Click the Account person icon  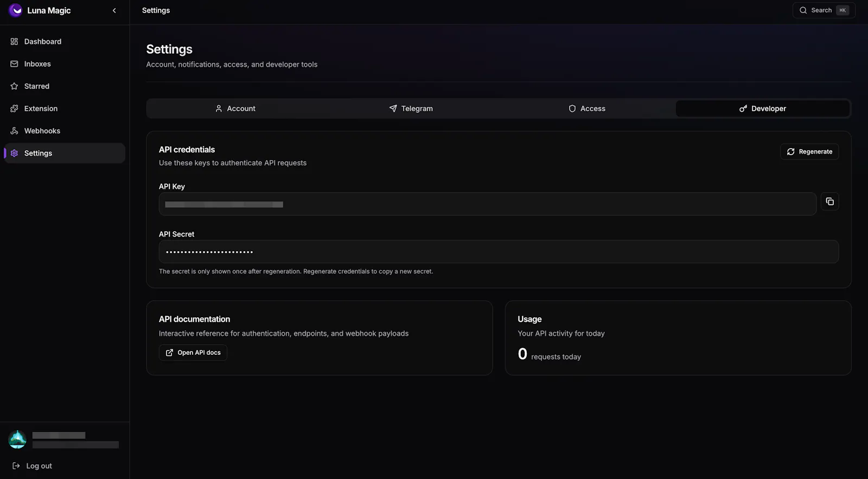[219, 108]
